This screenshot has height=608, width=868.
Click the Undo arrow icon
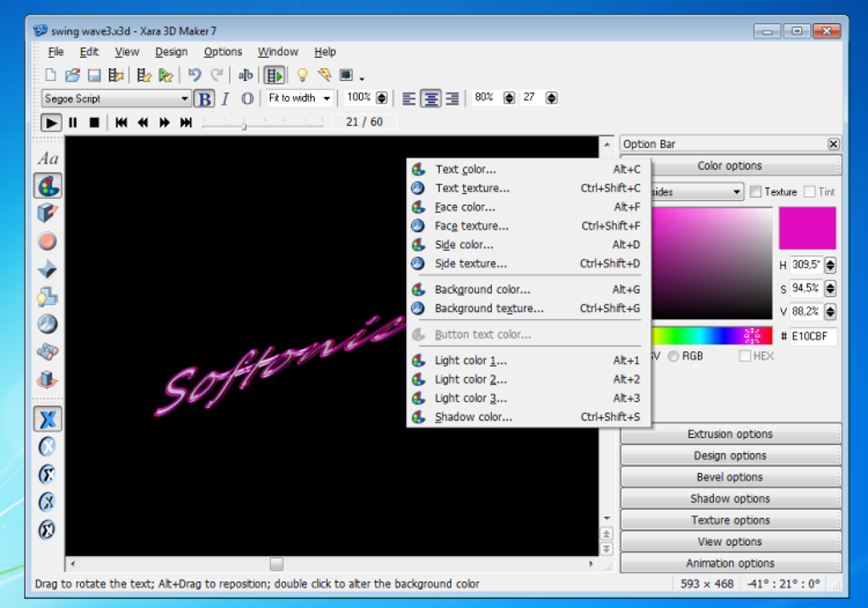click(x=194, y=75)
